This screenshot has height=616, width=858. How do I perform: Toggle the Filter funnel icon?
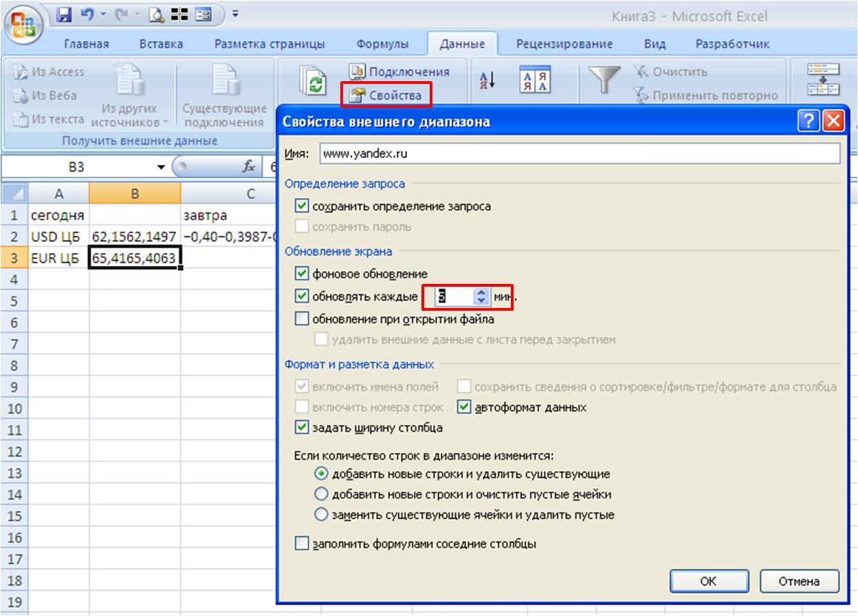pos(604,80)
